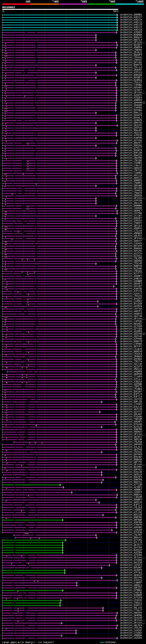Select the UniRef100_A7P3X3 label
The height and width of the screenshot is (644, 146).
point(131,72)
